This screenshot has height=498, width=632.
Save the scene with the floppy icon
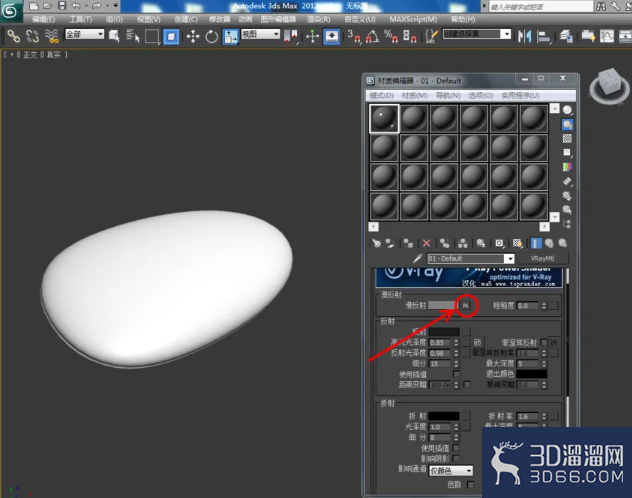click(x=62, y=6)
